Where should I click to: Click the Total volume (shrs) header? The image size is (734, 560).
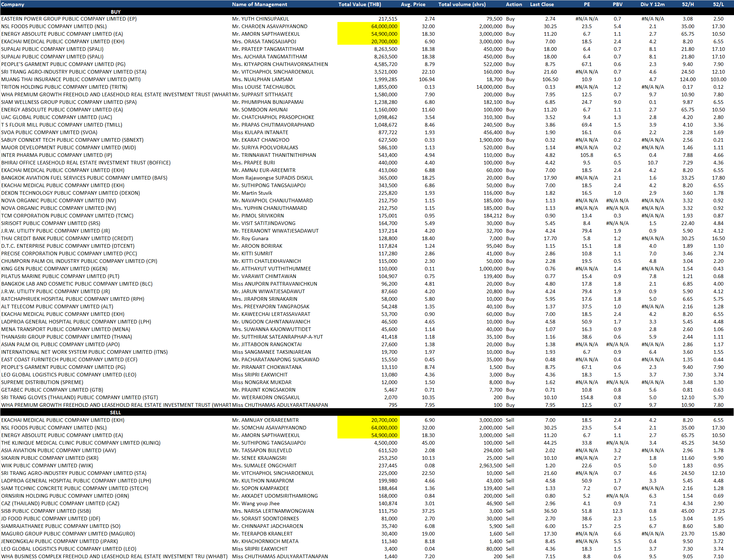[462, 4]
